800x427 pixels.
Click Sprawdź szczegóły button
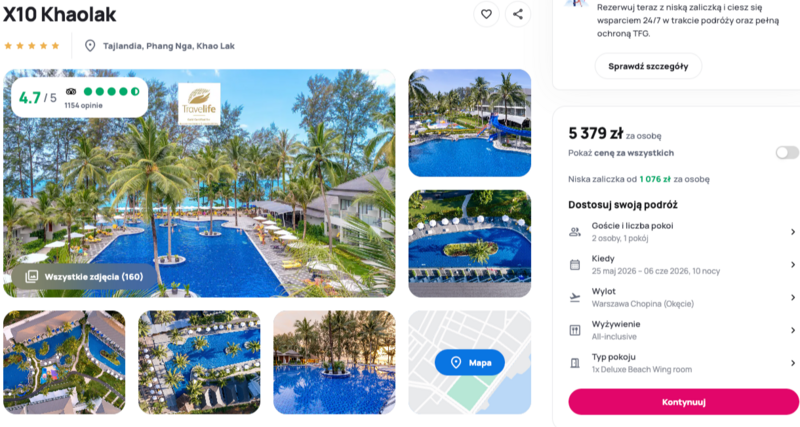tap(648, 66)
